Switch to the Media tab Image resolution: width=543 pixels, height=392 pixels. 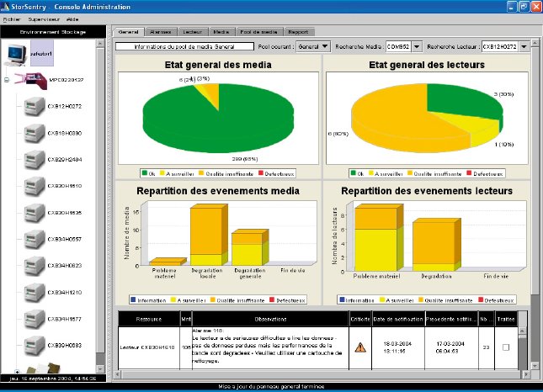click(221, 32)
